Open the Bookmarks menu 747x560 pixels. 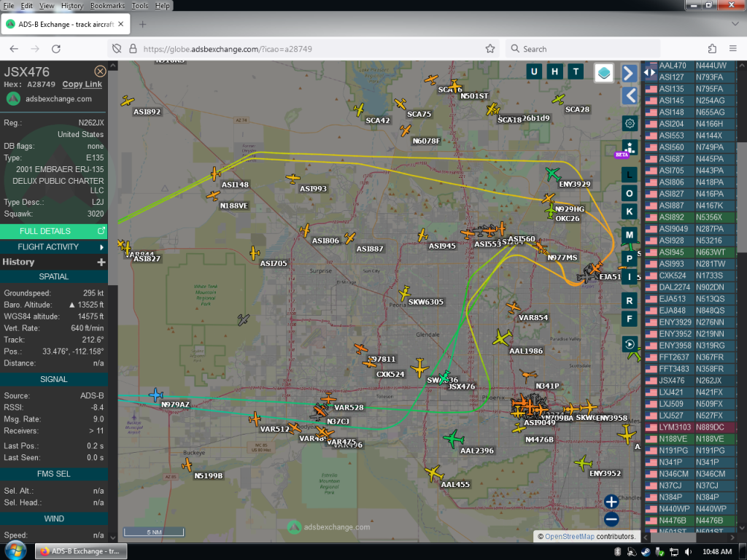(x=107, y=6)
